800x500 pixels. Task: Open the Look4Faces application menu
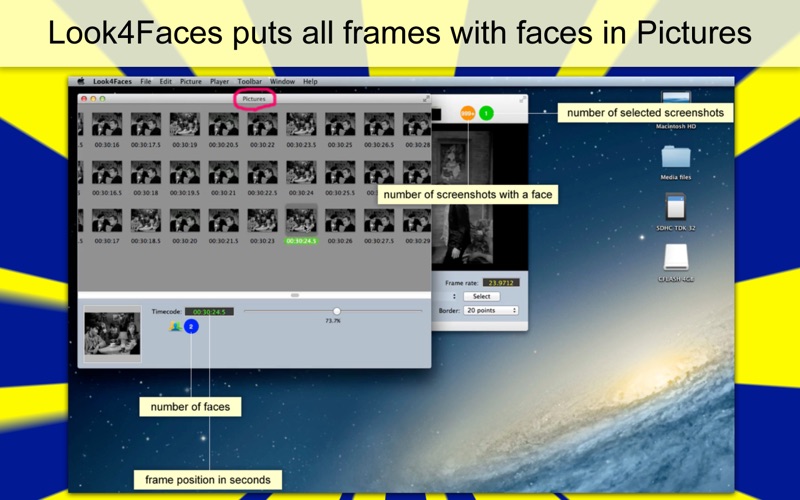[x=112, y=81]
